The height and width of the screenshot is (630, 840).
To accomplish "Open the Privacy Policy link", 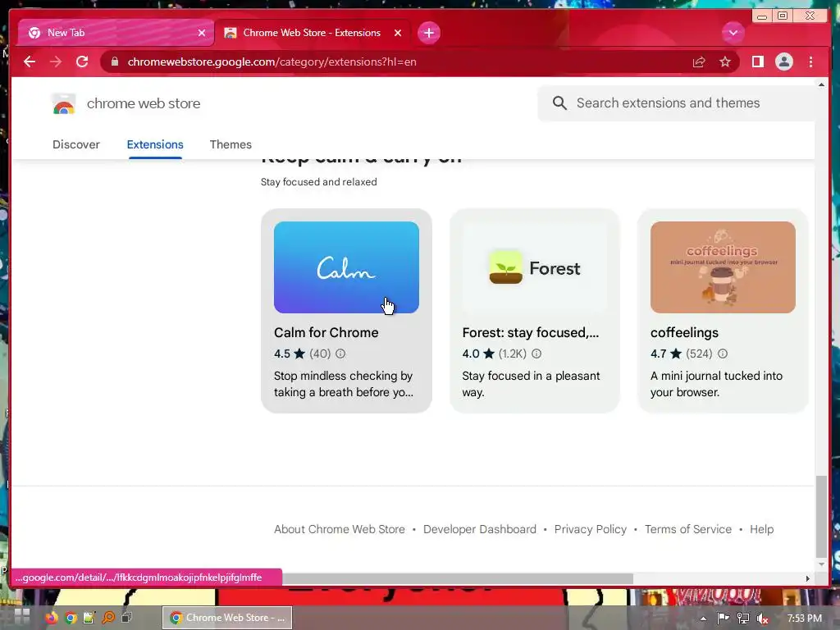I will [591, 529].
